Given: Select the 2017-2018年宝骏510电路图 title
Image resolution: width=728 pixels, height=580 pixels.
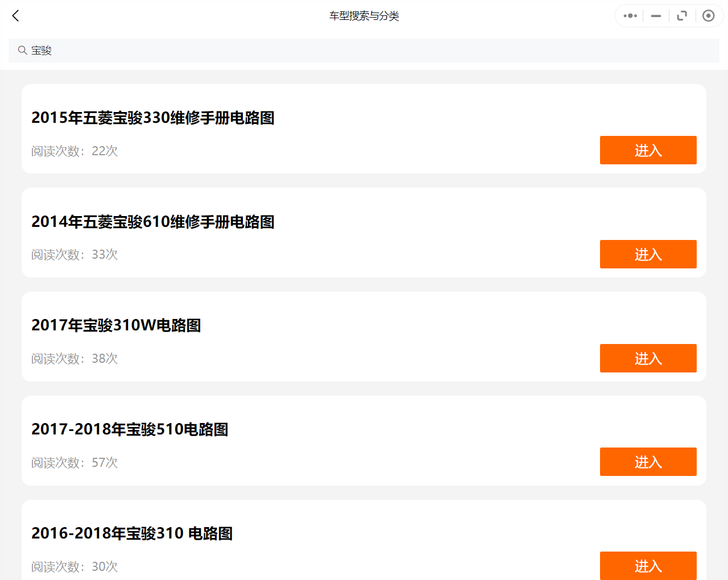Looking at the screenshot, I should pos(130,429).
